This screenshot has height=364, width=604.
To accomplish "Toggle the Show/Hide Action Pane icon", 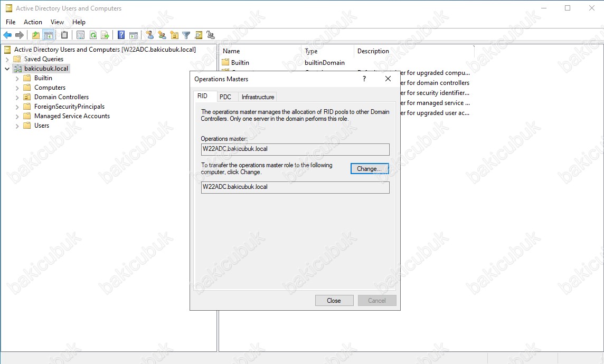I will [x=133, y=35].
